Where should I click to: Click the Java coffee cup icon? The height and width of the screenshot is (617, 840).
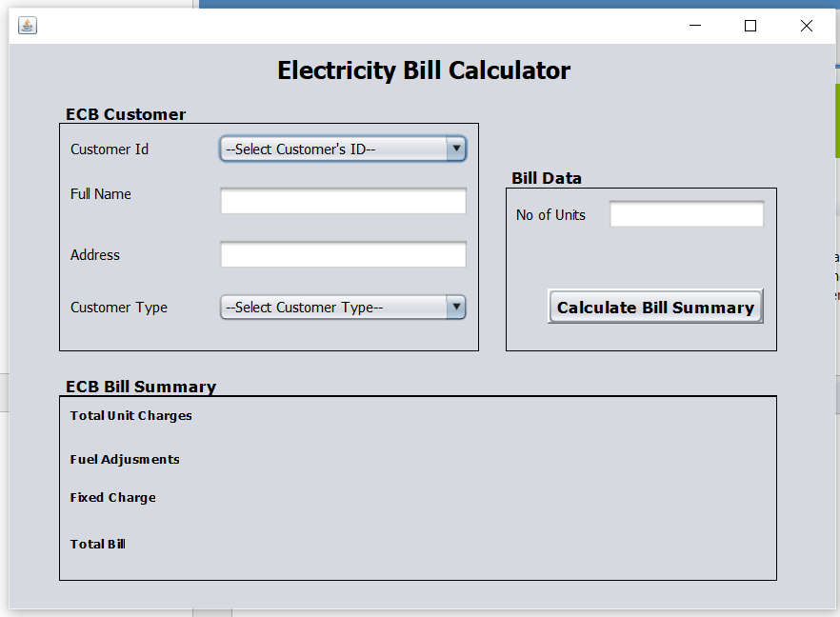click(27, 26)
